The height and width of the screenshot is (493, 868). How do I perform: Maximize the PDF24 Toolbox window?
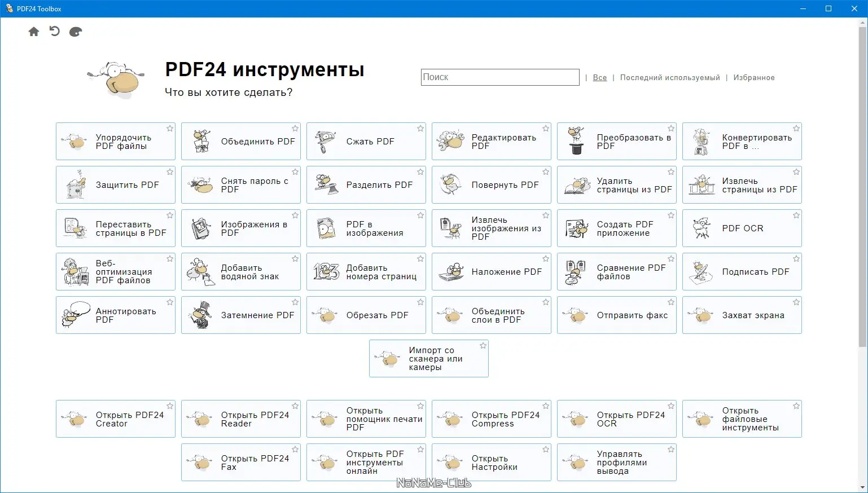[828, 8]
